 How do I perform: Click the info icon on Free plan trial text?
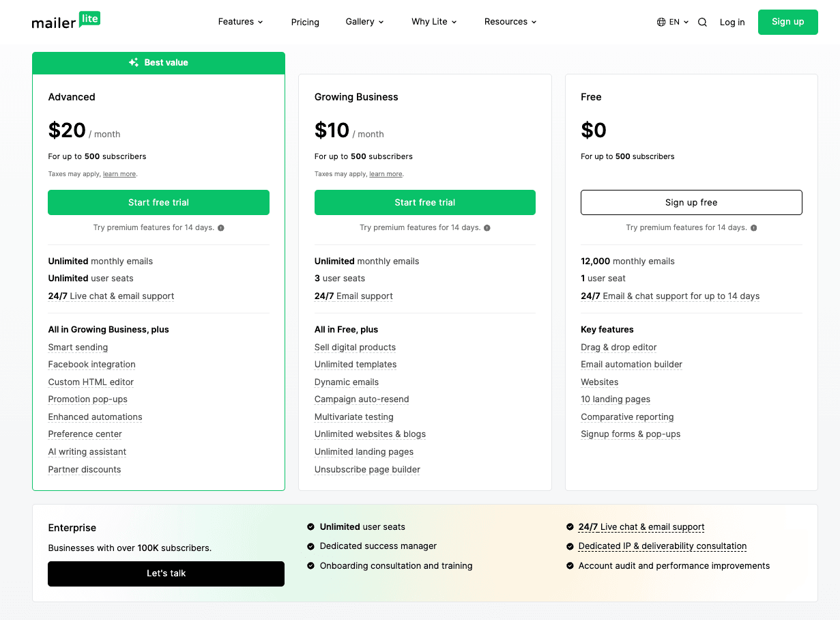click(x=753, y=228)
